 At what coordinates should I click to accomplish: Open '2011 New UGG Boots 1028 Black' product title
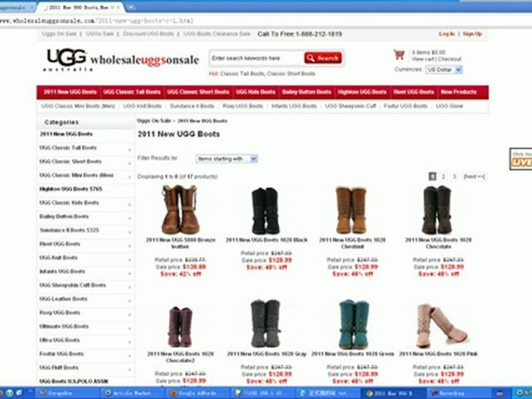click(267, 240)
